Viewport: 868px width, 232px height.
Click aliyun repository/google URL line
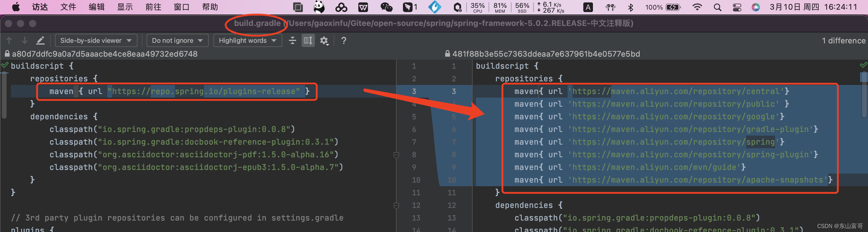[649, 117]
